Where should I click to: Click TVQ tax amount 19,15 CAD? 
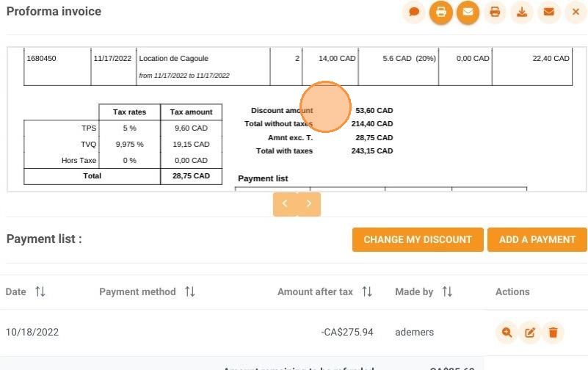[x=191, y=145]
